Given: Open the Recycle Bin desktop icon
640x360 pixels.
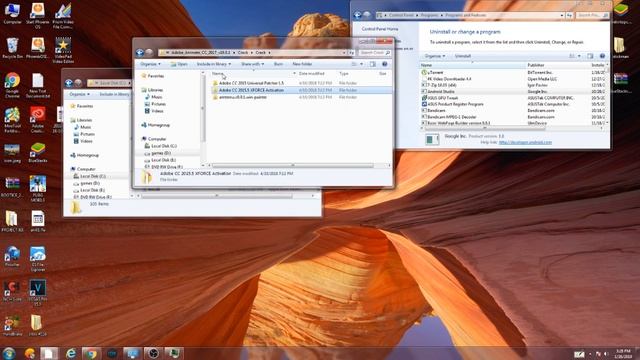Looking at the screenshot, I should point(12,48).
